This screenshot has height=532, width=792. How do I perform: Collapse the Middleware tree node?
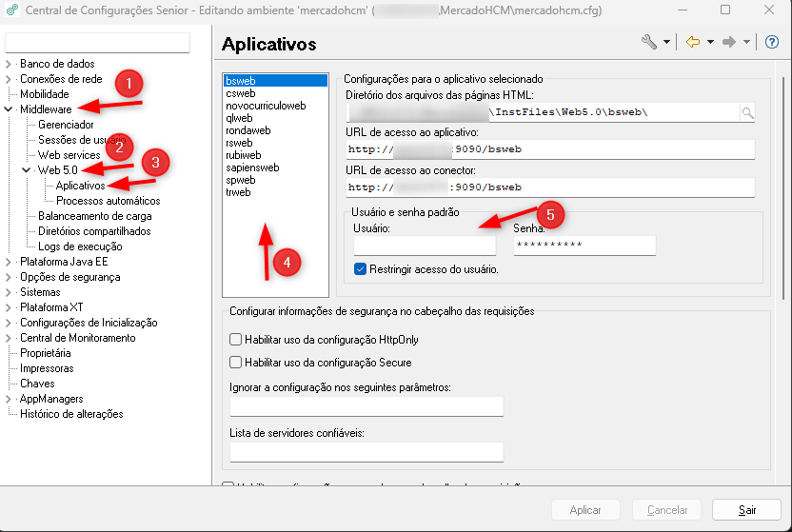(x=9, y=110)
